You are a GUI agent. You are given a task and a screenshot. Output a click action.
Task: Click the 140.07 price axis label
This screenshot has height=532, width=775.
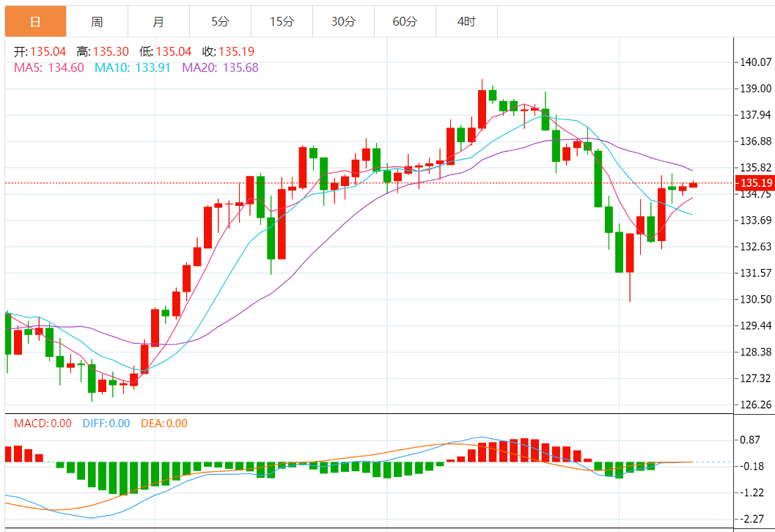click(756, 62)
